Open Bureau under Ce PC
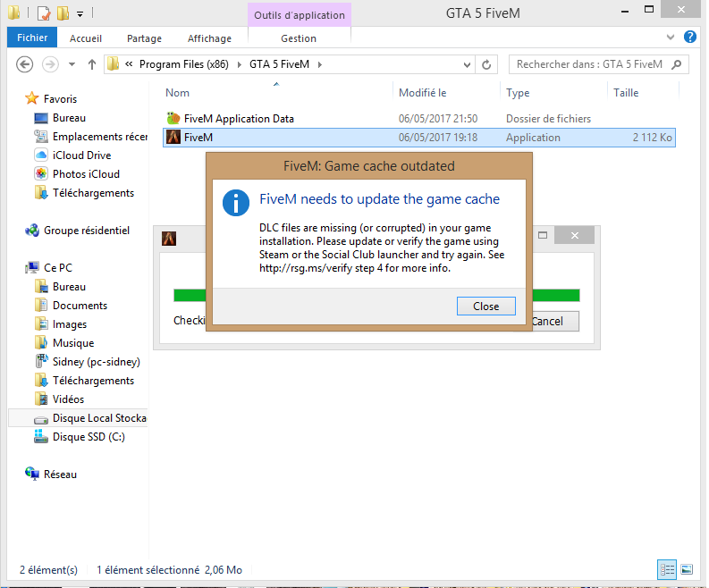The image size is (709, 588). [x=69, y=287]
